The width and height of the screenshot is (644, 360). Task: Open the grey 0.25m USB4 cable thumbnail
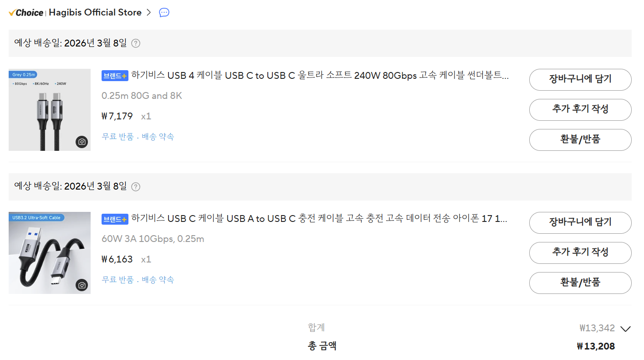click(x=49, y=109)
